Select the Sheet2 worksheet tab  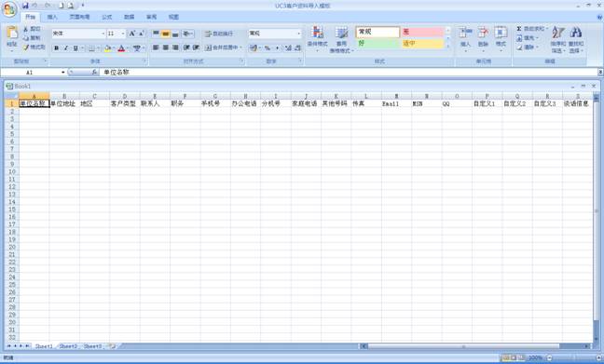[68, 346]
